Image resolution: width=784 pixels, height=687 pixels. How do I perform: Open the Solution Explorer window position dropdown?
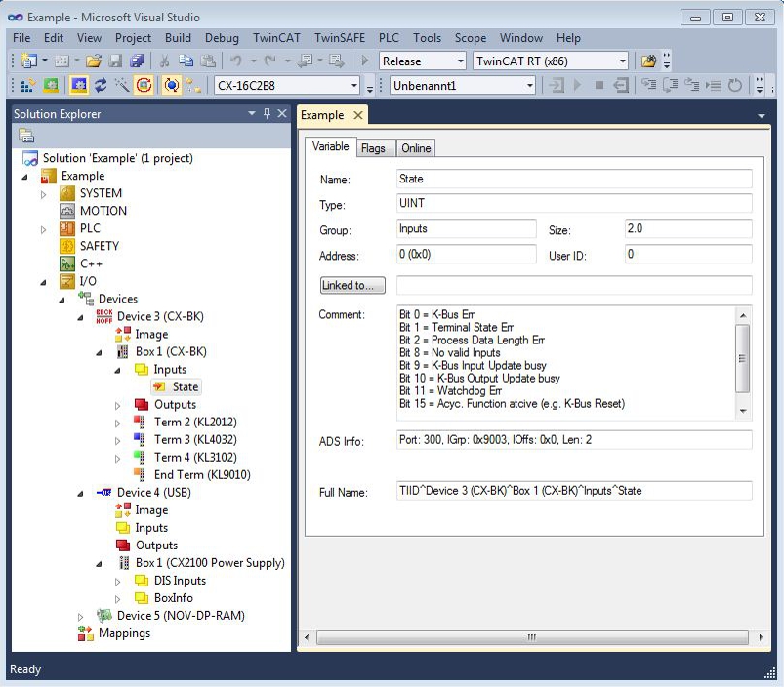tap(252, 114)
